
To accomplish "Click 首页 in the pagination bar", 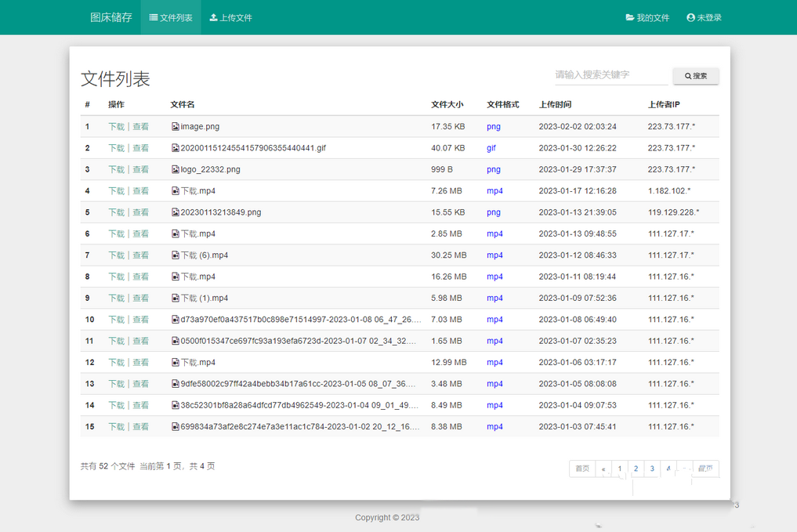I will [581, 468].
